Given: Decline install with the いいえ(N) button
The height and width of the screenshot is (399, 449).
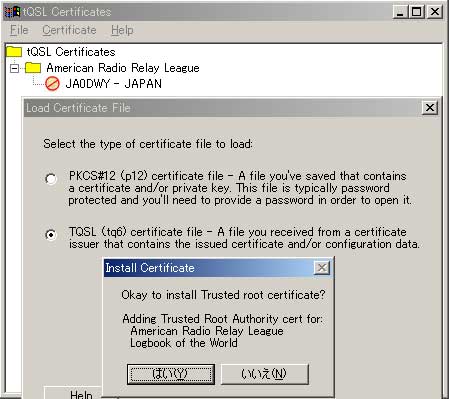Looking at the screenshot, I should pyautogui.click(x=265, y=374).
